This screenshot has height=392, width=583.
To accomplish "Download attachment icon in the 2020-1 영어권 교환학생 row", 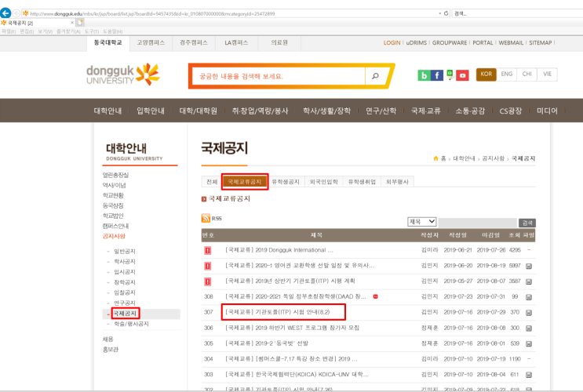I will pyautogui.click(x=529, y=266).
